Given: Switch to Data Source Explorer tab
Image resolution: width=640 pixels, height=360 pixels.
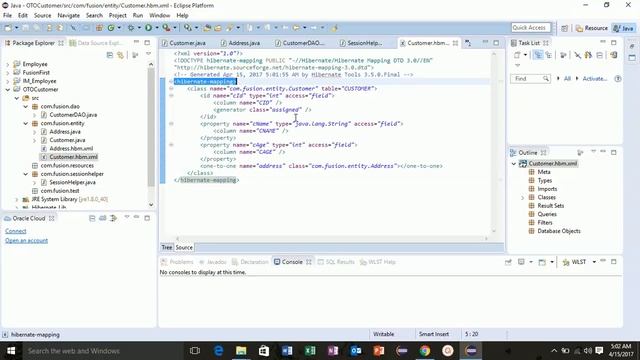Looking at the screenshot, I should point(96,43).
